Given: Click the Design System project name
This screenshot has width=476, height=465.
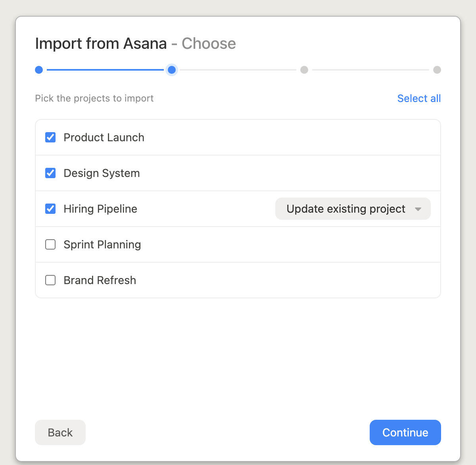Looking at the screenshot, I should (x=102, y=173).
